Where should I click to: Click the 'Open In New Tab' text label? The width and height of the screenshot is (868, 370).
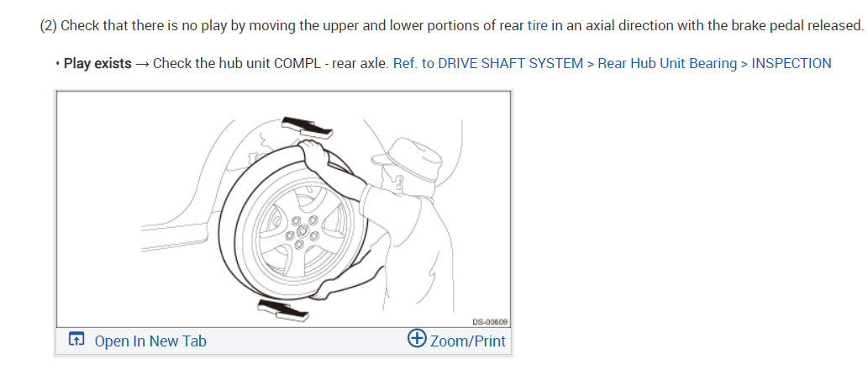pos(150,341)
